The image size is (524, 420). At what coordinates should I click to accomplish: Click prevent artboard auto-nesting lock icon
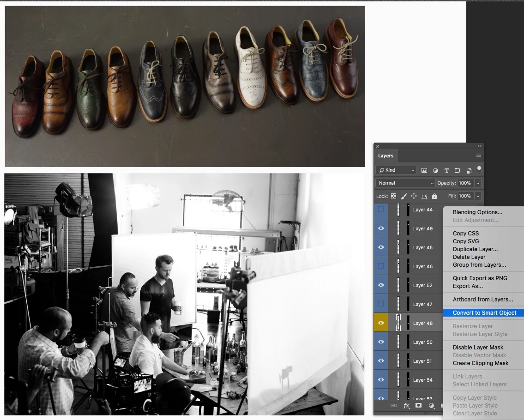click(424, 196)
